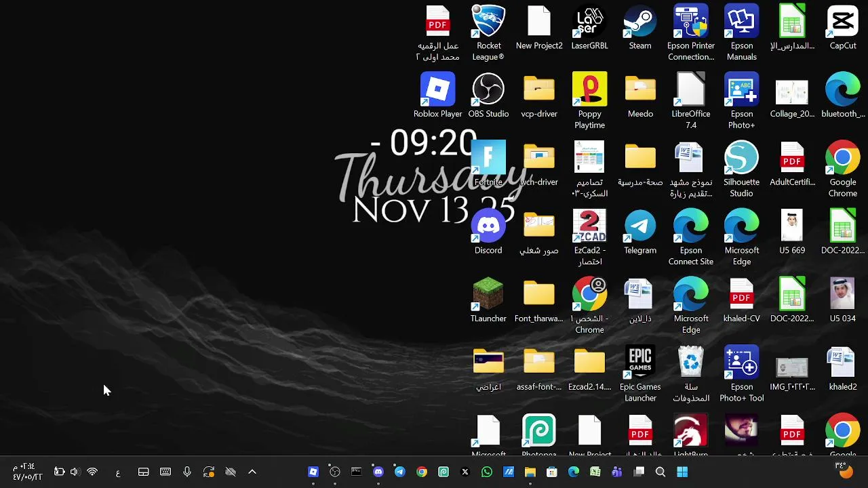868x488 pixels.
Task: Open the Epic Games Launcher shortcut
Action: click(640, 373)
